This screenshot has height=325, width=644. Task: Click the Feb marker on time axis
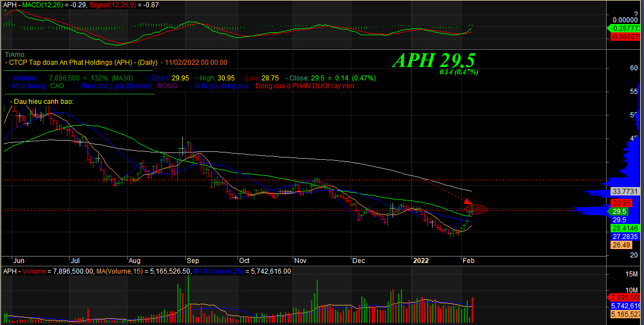pyautogui.click(x=468, y=261)
